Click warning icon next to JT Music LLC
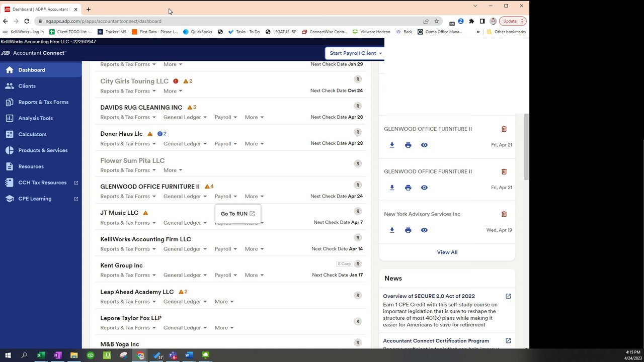Screen dimensions: 644x362 coord(145,213)
